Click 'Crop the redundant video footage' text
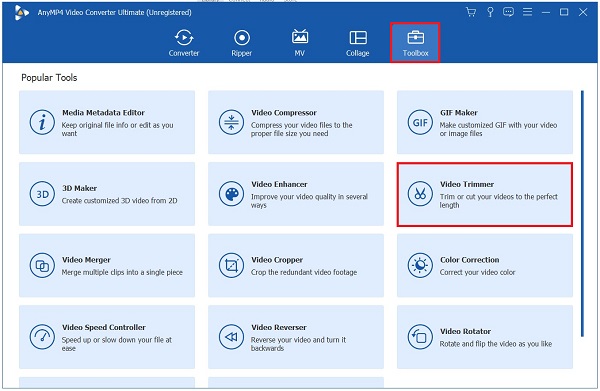This screenshot has width=600, height=391. pyautogui.click(x=304, y=272)
